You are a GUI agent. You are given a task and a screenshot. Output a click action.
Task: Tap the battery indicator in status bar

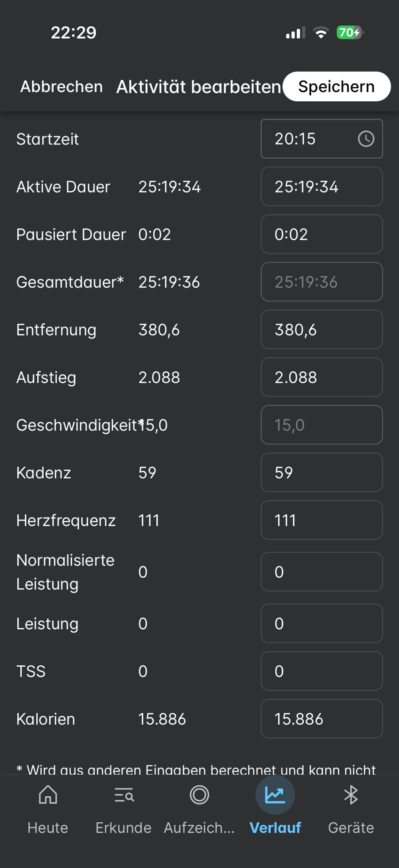(x=350, y=33)
